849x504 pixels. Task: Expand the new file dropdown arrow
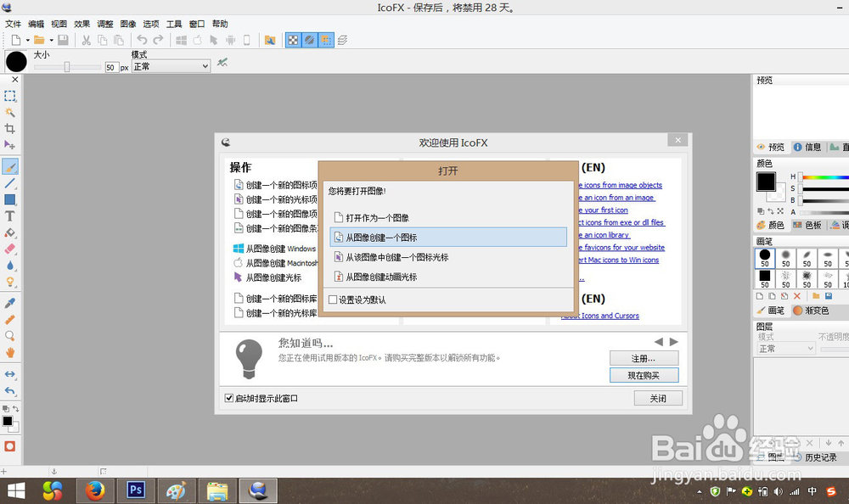click(28, 40)
